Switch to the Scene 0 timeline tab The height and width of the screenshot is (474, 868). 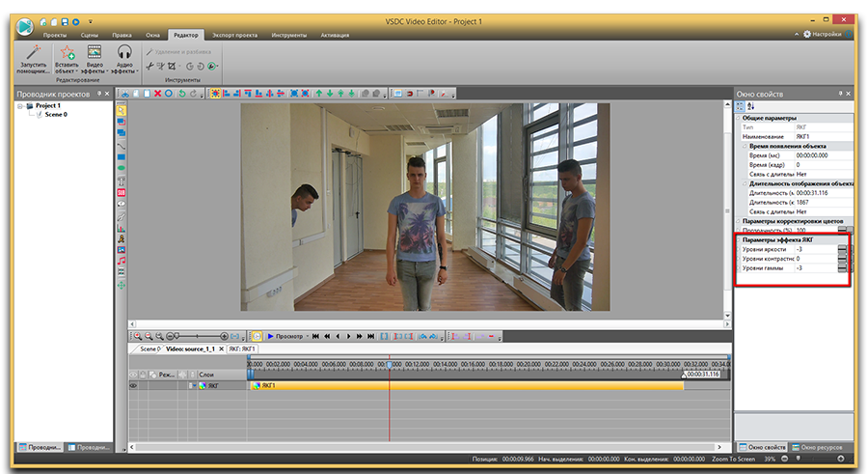[x=149, y=349]
